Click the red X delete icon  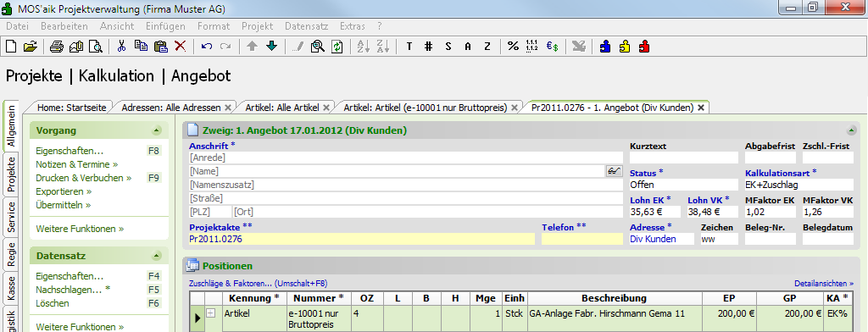(x=180, y=47)
